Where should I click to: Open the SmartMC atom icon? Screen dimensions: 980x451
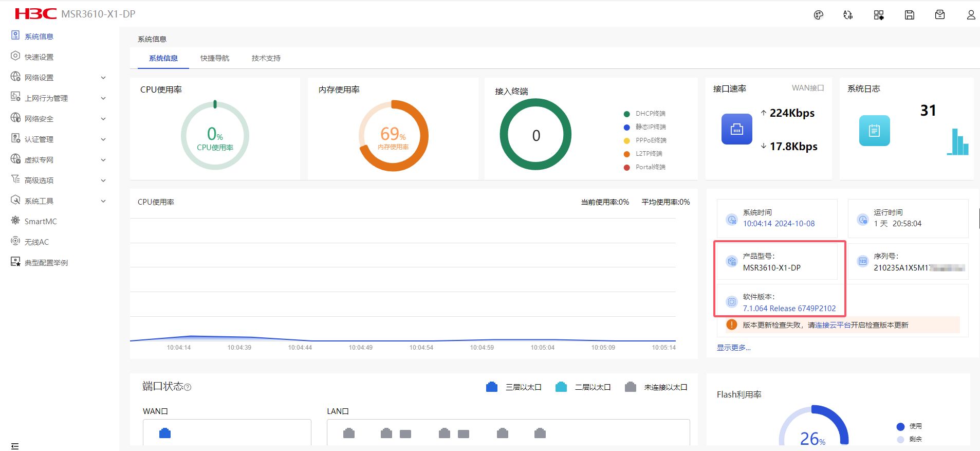pyautogui.click(x=15, y=221)
